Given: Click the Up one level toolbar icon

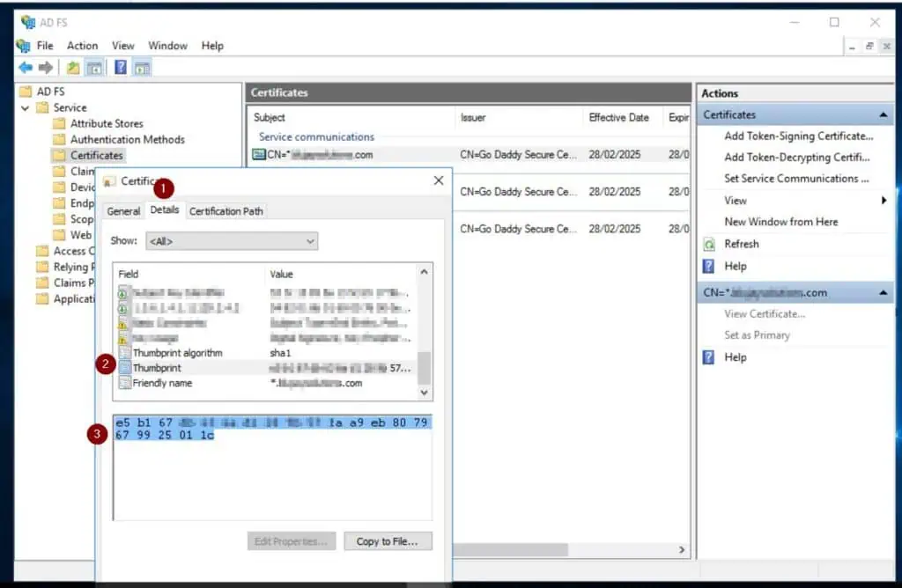Looking at the screenshot, I should click(x=73, y=68).
